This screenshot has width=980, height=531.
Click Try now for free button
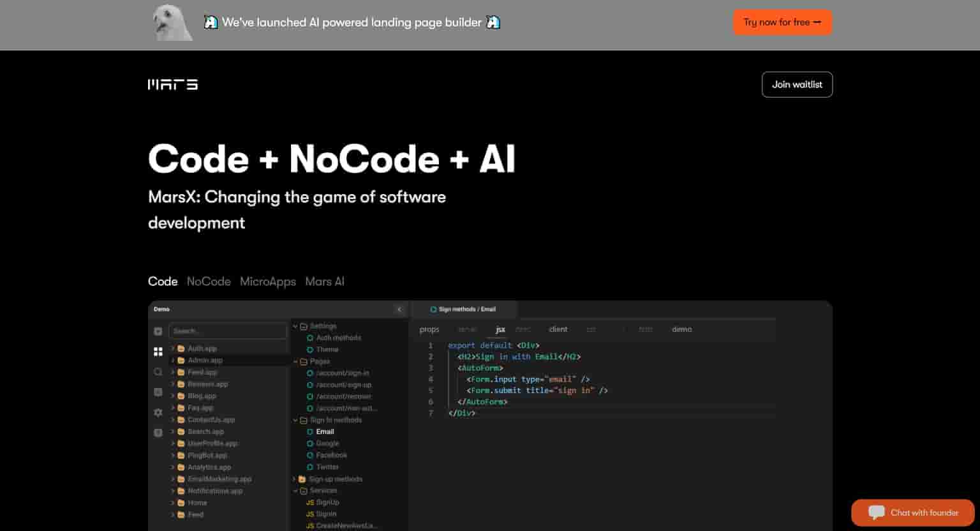pyautogui.click(x=782, y=22)
